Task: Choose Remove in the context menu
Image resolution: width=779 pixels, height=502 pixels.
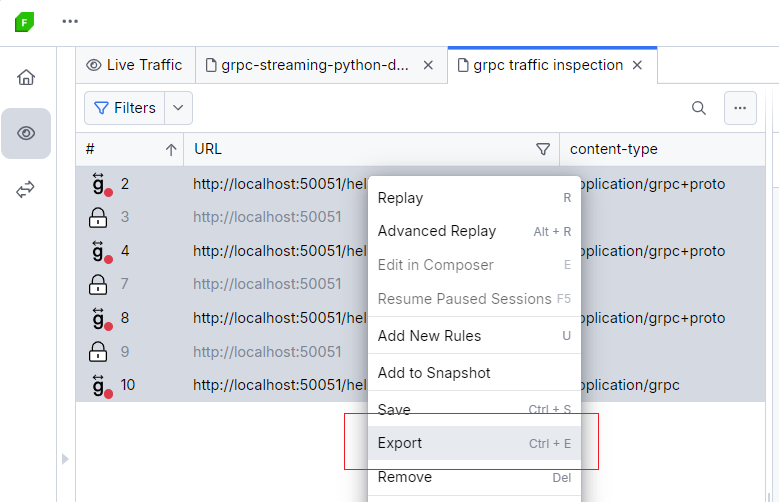Action: 474,477
